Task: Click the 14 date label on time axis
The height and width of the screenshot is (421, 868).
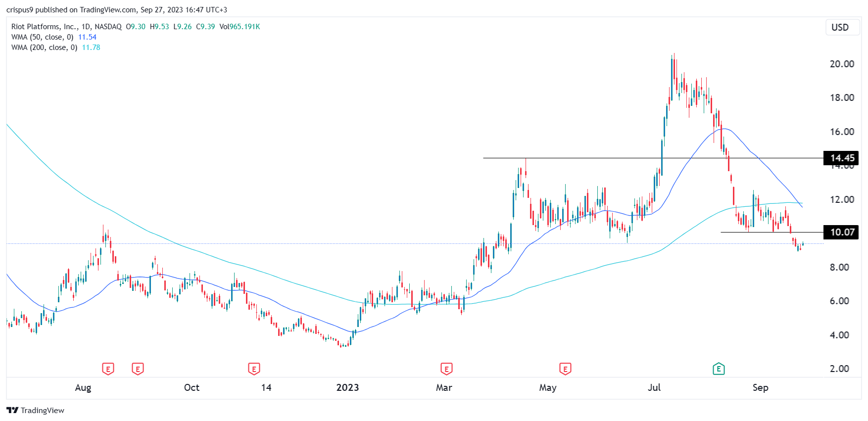Action: [266, 387]
